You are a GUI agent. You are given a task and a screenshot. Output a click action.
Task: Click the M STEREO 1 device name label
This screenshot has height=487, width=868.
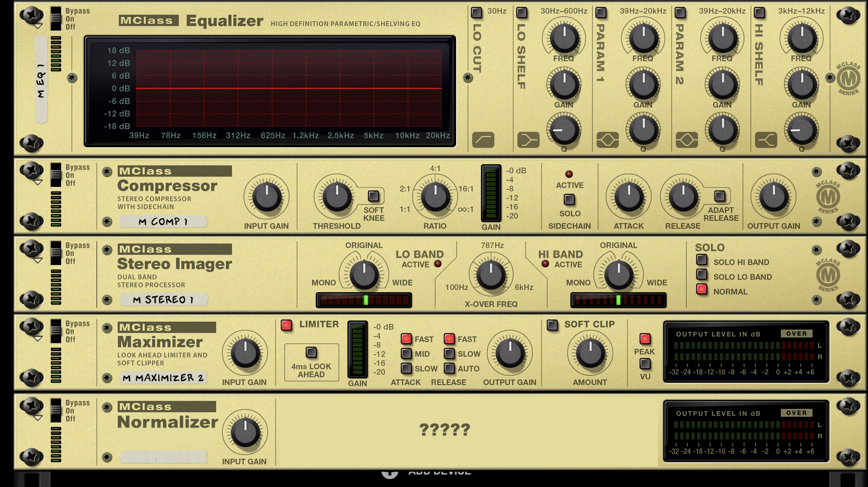pyautogui.click(x=163, y=300)
